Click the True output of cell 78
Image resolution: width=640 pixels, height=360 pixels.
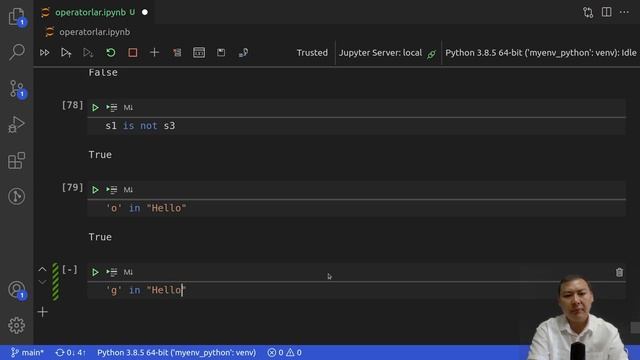(x=100, y=155)
